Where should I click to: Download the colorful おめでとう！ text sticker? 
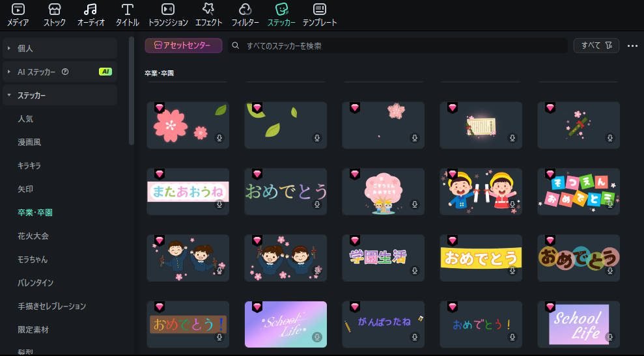512,337
